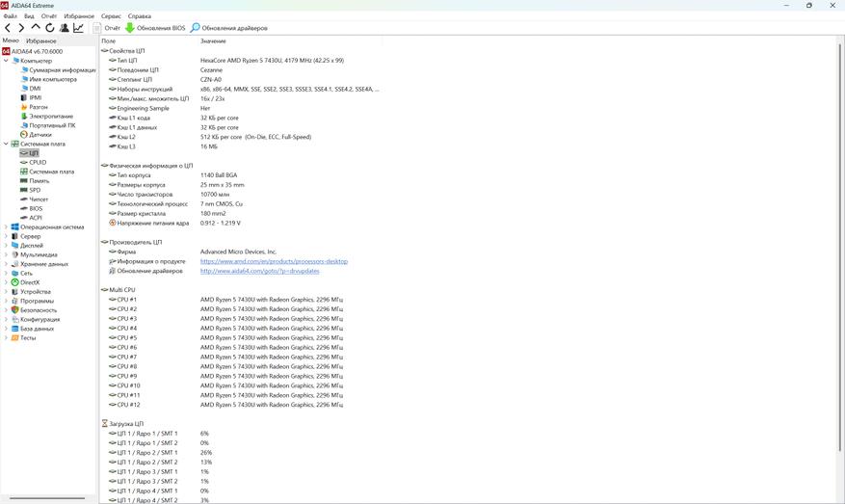The image size is (845, 504).
Task: Expand the Сеть tree node
Action: coord(6,274)
